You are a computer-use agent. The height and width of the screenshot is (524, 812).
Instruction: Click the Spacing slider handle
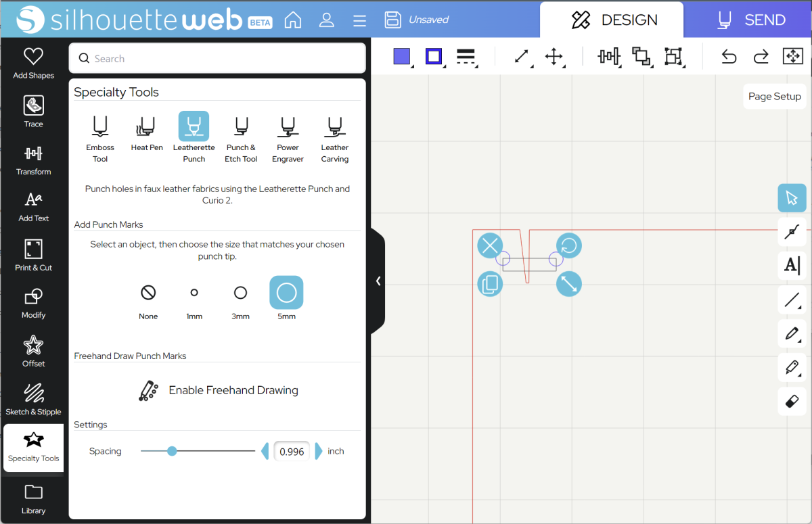(172, 451)
